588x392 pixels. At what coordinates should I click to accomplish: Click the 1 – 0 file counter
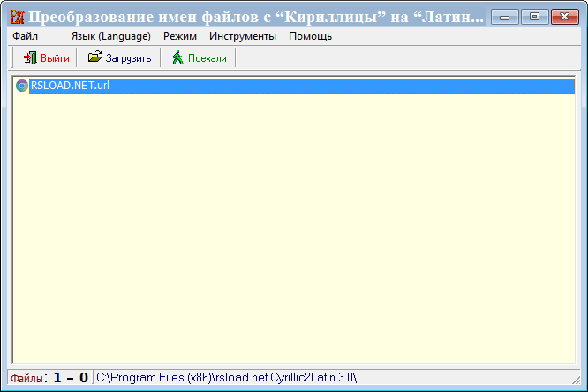[71, 378]
